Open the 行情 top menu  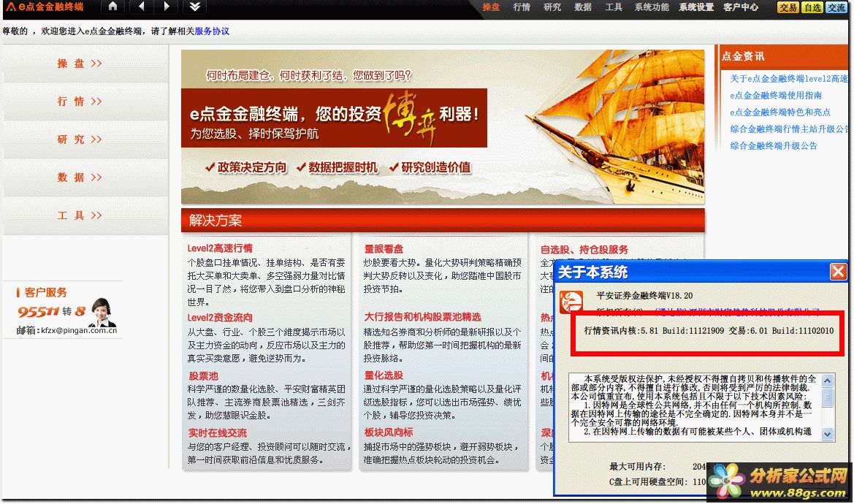[521, 7]
